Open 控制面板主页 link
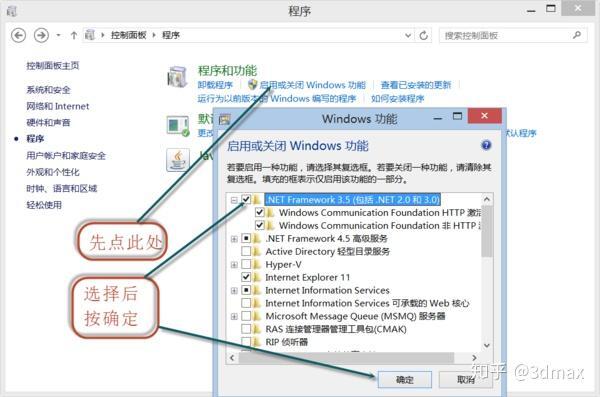Screen dimensions: 600x397 53,65
